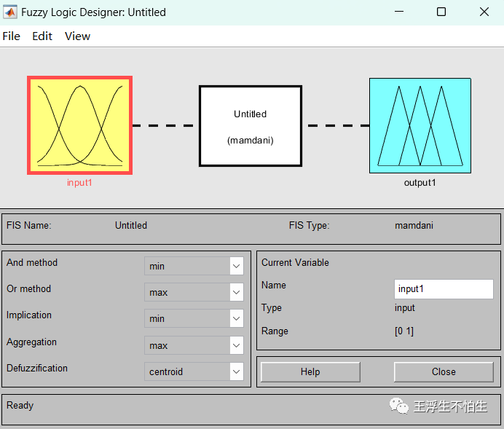Click the Close button in panel
The width and height of the screenshot is (504, 429).
[x=444, y=372]
